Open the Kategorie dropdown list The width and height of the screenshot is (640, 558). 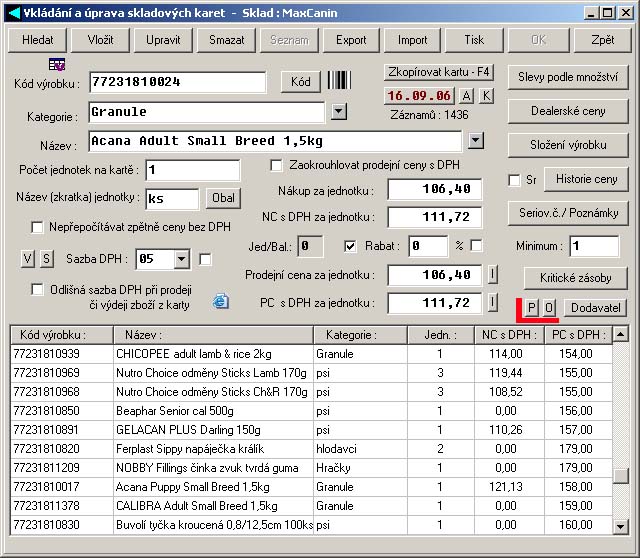tap(339, 112)
